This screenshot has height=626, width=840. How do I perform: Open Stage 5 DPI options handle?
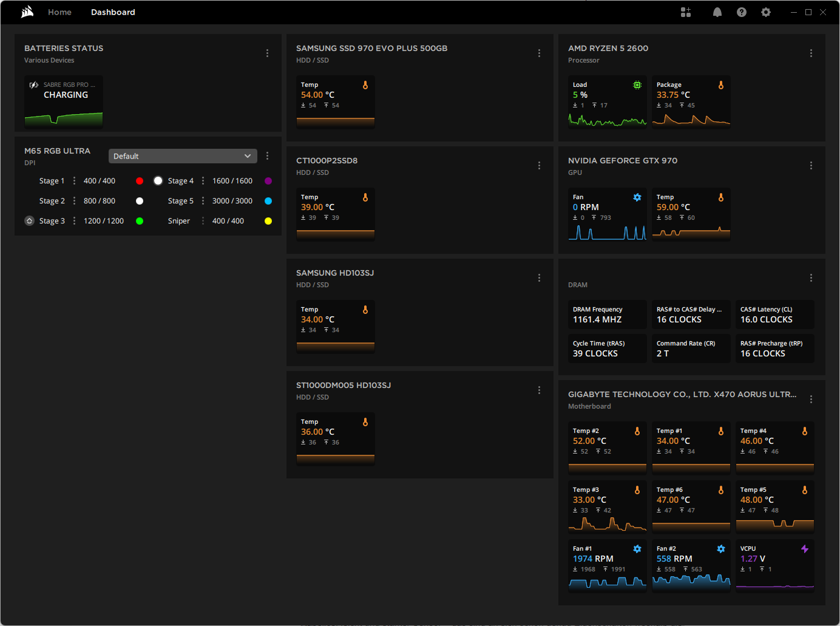click(x=203, y=201)
